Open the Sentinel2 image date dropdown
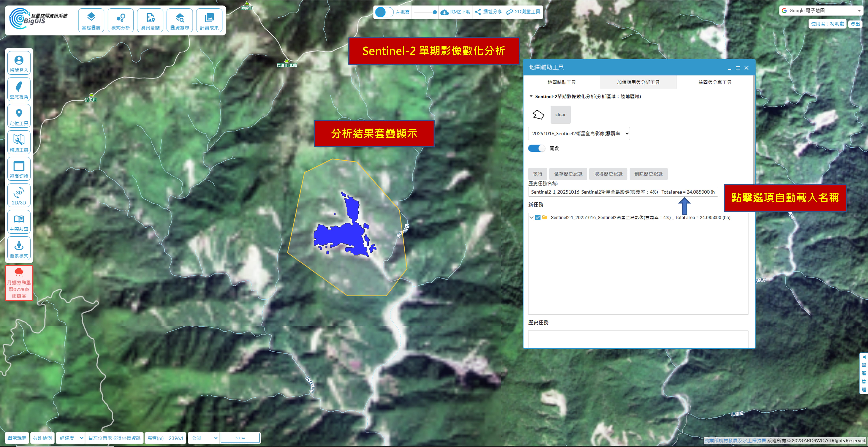Viewport: 868px width, 447px height. [x=579, y=133]
